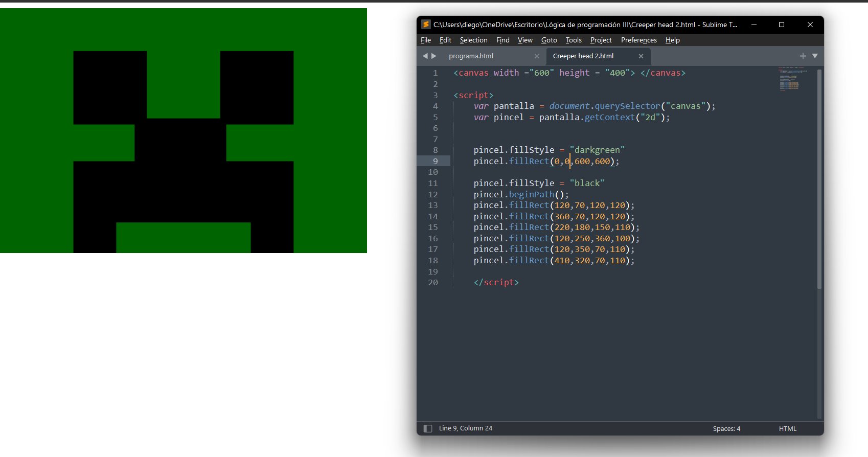Click line number 13 in the gutter

(433, 205)
